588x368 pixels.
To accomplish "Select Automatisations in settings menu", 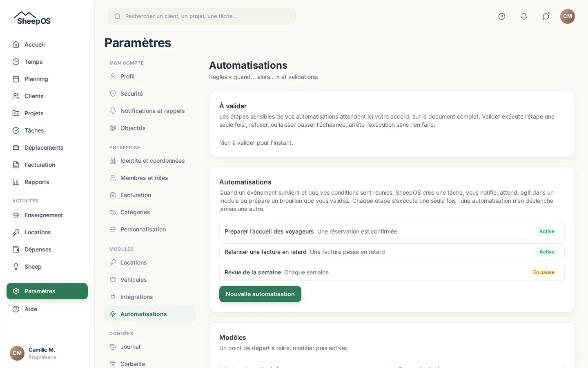I will pos(150,314).
